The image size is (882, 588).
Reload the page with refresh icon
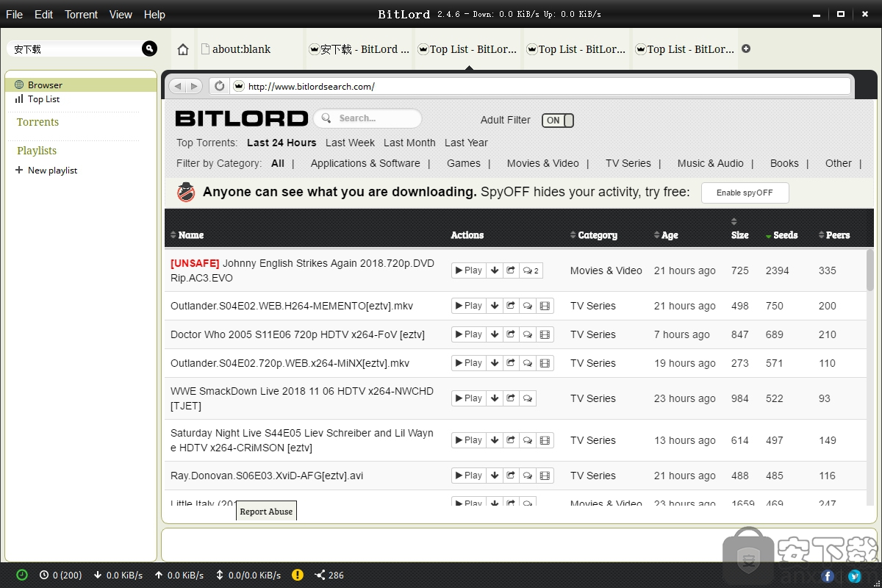point(219,86)
